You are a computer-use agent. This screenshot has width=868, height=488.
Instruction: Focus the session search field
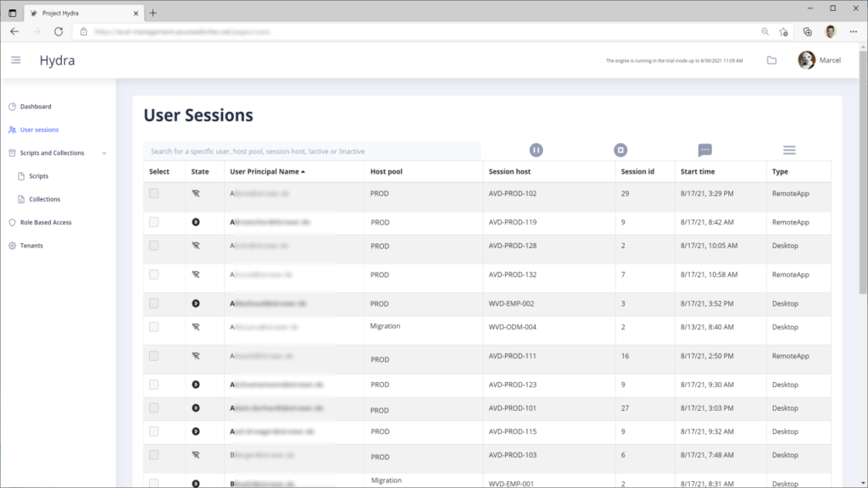(x=312, y=151)
